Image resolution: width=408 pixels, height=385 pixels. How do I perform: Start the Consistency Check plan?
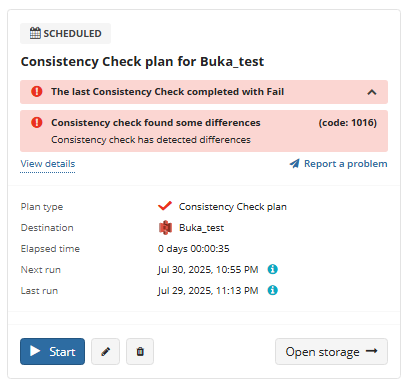(x=52, y=351)
